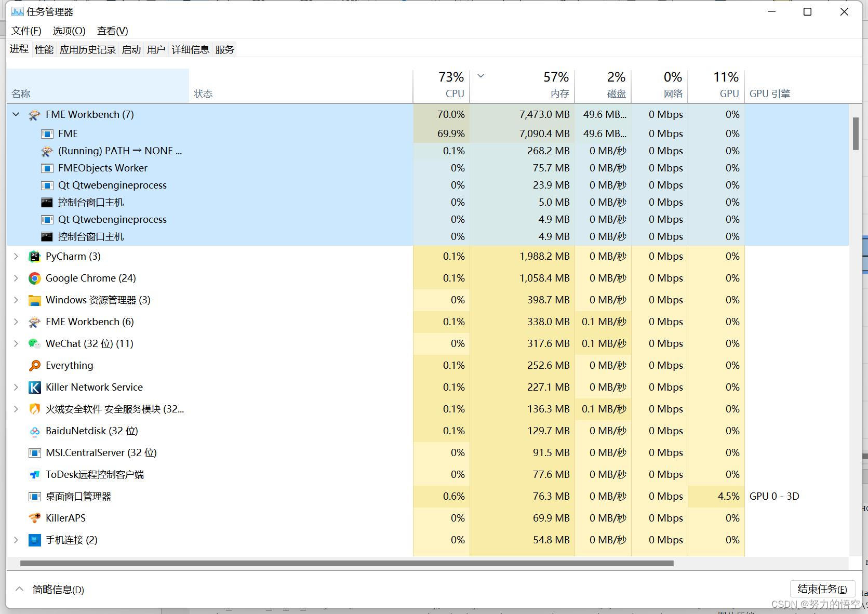Click the ToDesk远程控制客户端 icon

[34, 475]
